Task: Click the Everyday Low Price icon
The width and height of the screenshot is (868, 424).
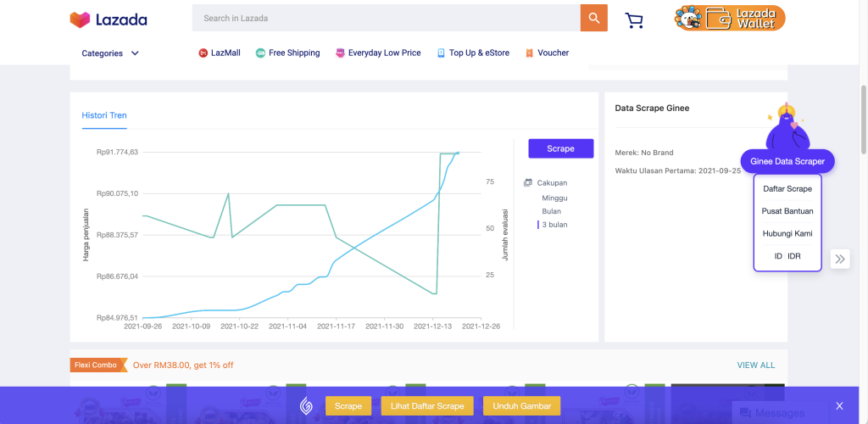Action: 341,53
